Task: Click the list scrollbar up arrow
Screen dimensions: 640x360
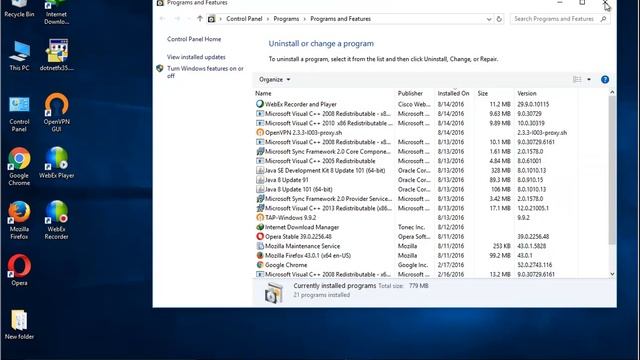Action: pyautogui.click(x=612, y=93)
